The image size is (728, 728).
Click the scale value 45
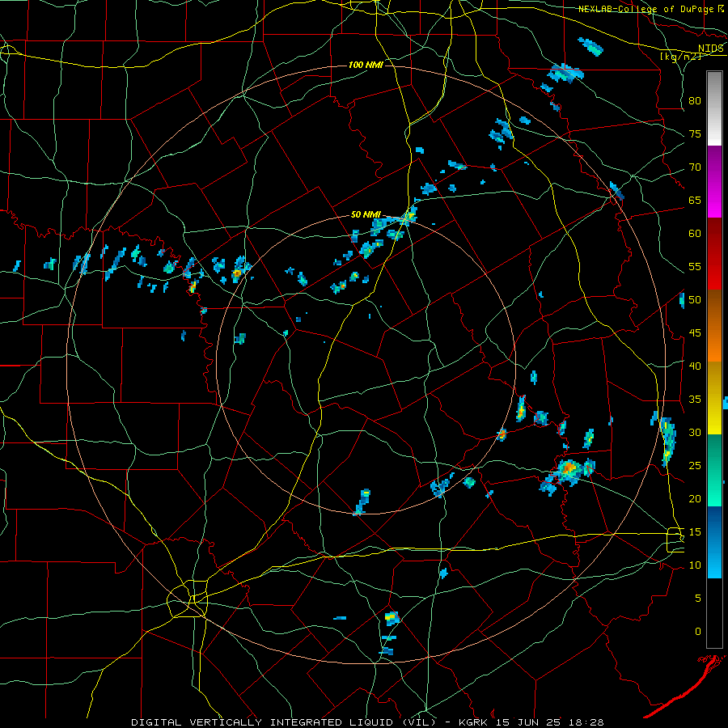click(x=695, y=333)
